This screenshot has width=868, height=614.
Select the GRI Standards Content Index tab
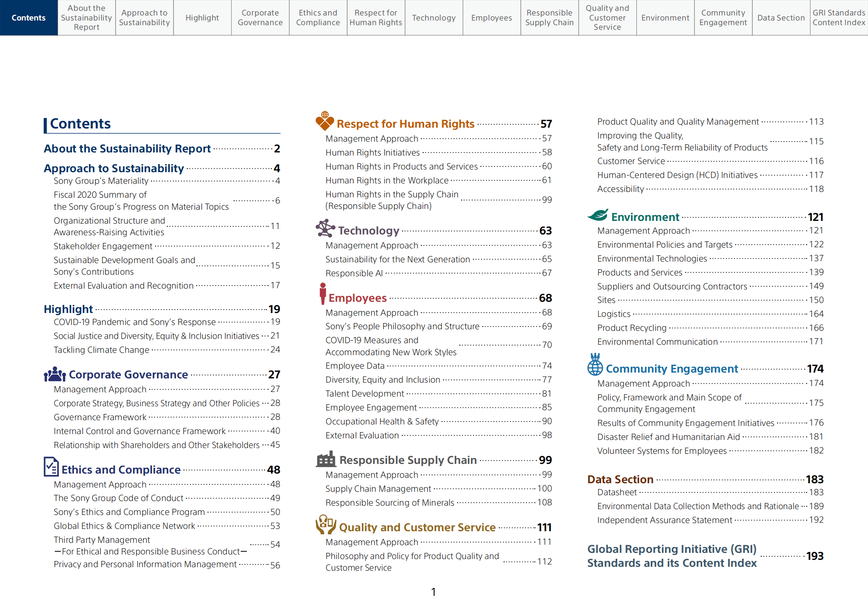[x=839, y=18]
